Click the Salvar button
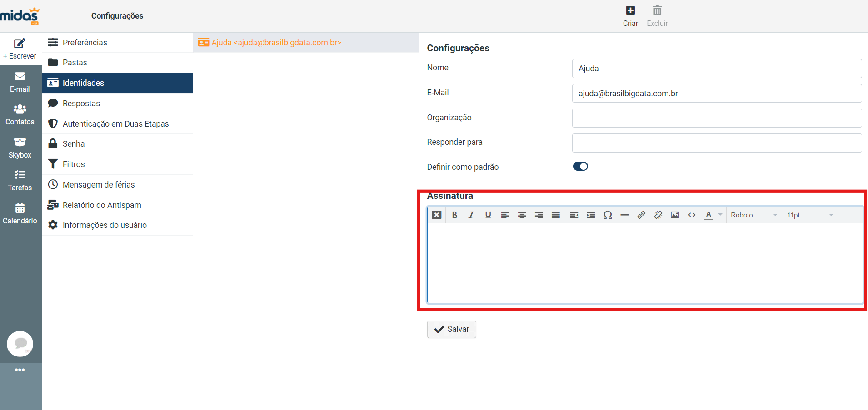This screenshot has width=868, height=410. tap(451, 329)
